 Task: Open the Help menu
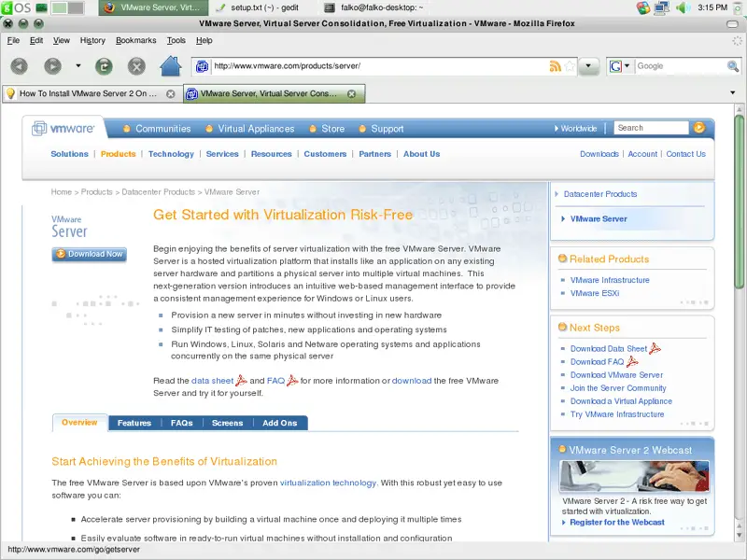(204, 40)
